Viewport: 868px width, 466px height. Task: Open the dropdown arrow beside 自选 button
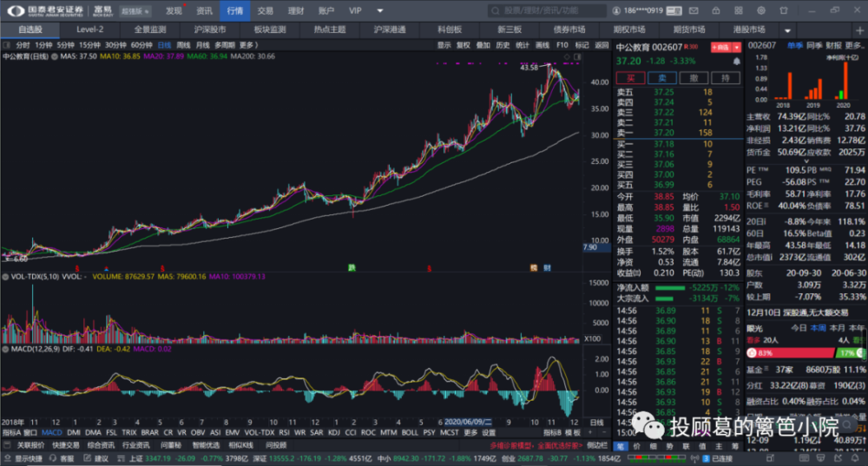737,48
